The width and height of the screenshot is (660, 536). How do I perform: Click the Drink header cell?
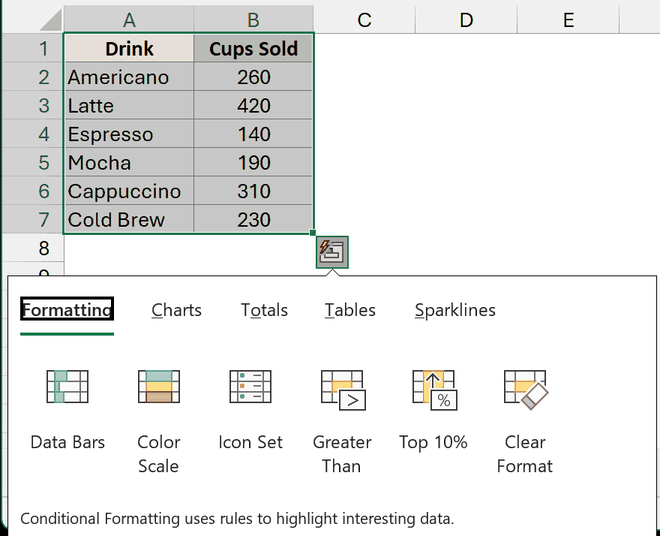coord(129,48)
